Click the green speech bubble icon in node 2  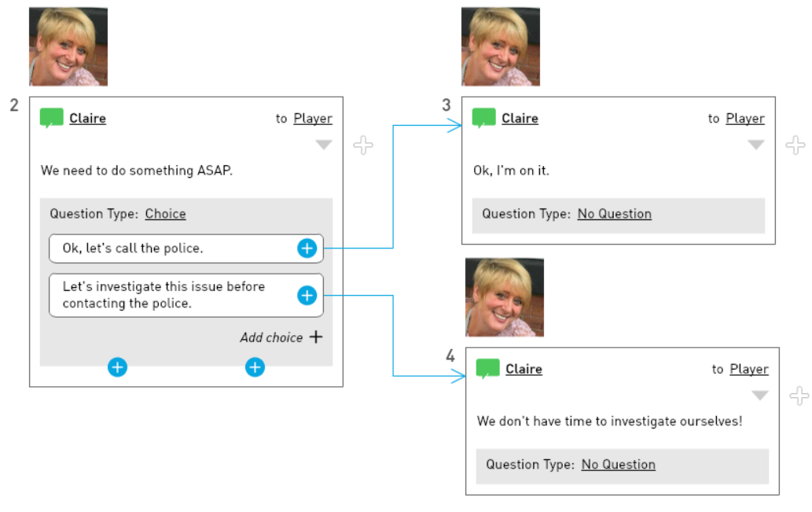(x=51, y=118)
